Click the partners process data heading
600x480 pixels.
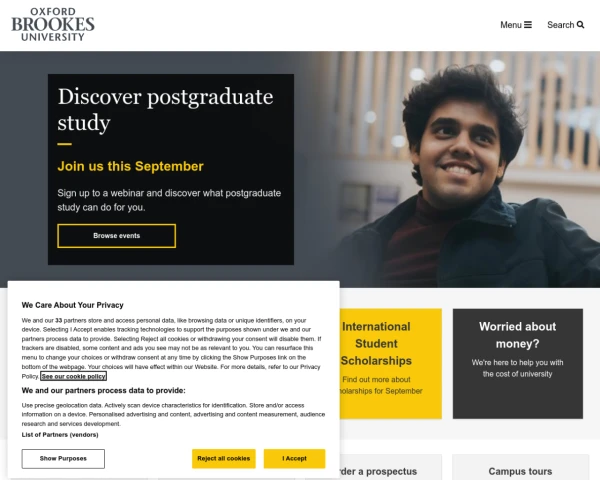click(104, 391)
